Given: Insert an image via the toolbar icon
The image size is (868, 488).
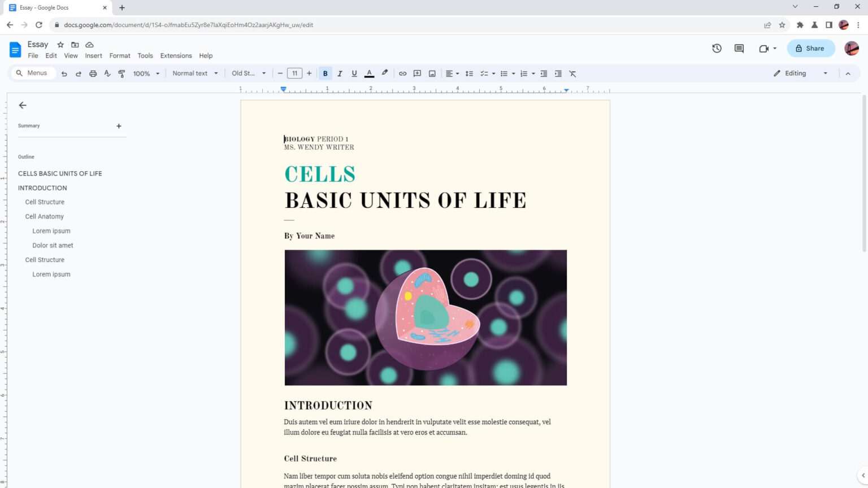Looking at the screenshot, I should click(x=432, y=73).
